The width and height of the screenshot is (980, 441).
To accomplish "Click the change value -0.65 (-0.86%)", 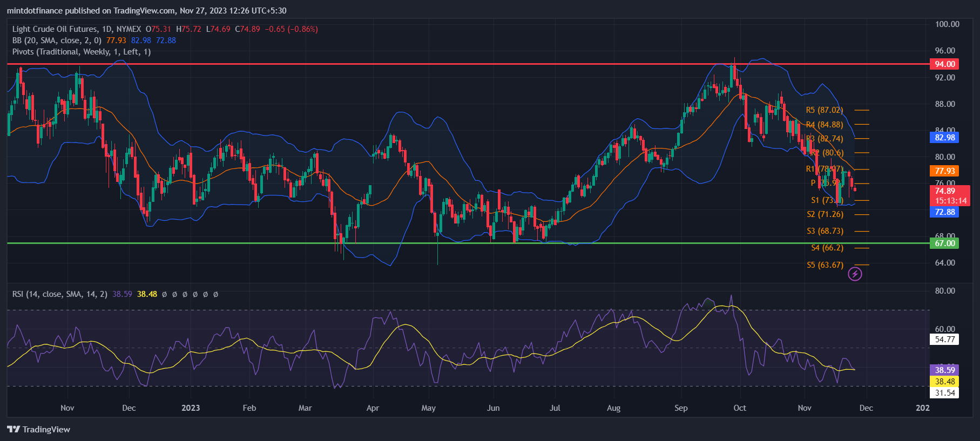I will pyautogui.click(x=292, y=29).
